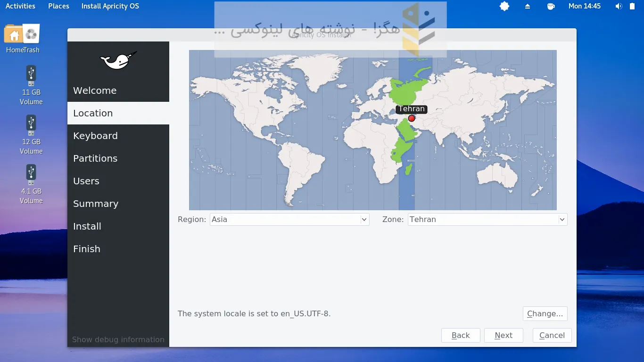Image resolution: width=644 pixels, height=362 pixels.
Task: Click the eject icon in the top bar
Action: click(x=528, y=6)
